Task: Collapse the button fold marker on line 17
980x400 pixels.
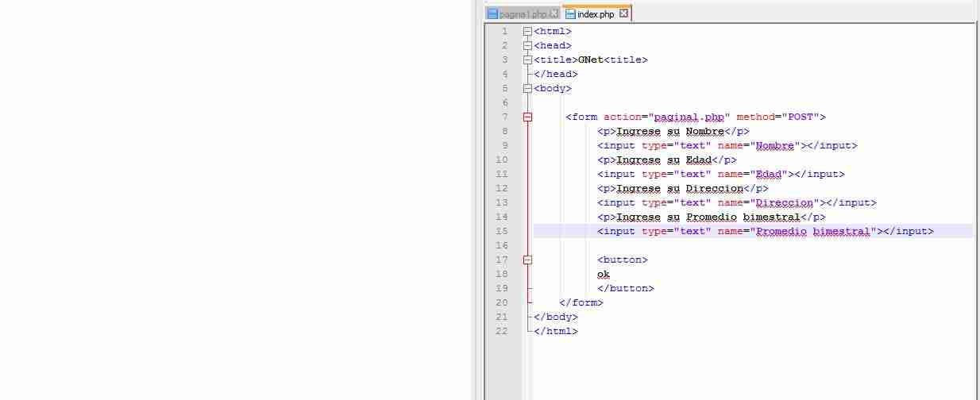Action: [527, 260]
